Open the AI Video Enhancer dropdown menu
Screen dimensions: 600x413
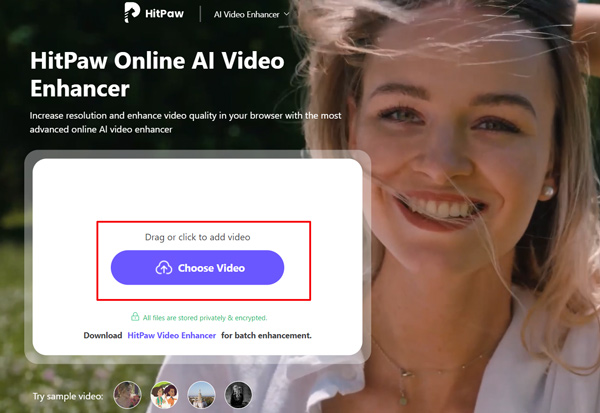[251, 15]
